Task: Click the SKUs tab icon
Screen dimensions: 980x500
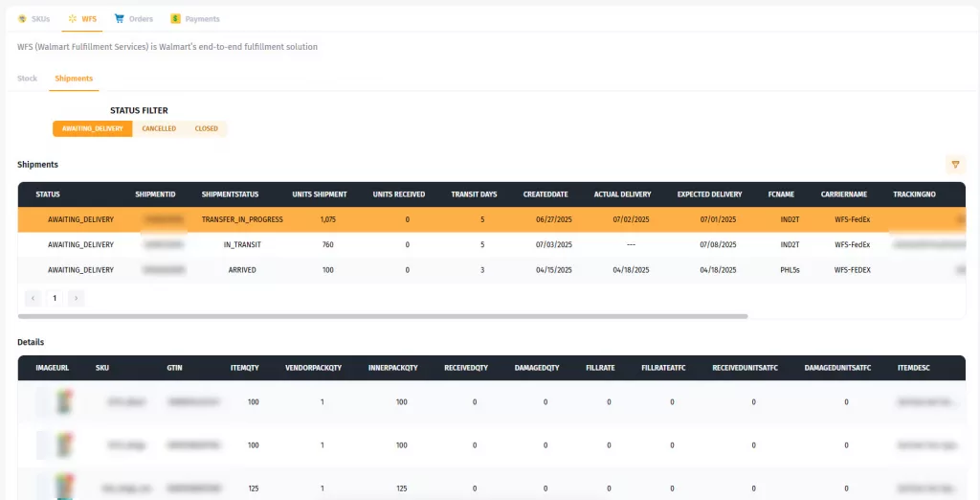Action: [x=22, y=18]
